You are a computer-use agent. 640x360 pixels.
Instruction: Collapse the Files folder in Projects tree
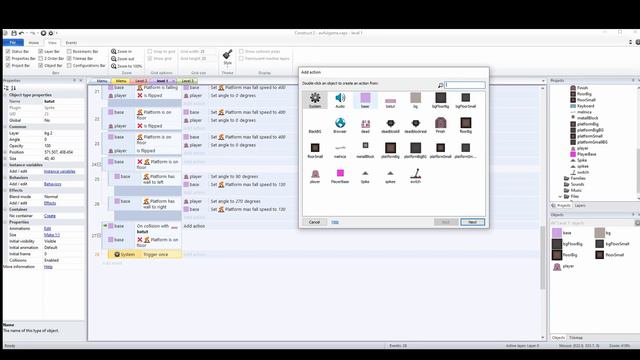(x=560, y=196)
